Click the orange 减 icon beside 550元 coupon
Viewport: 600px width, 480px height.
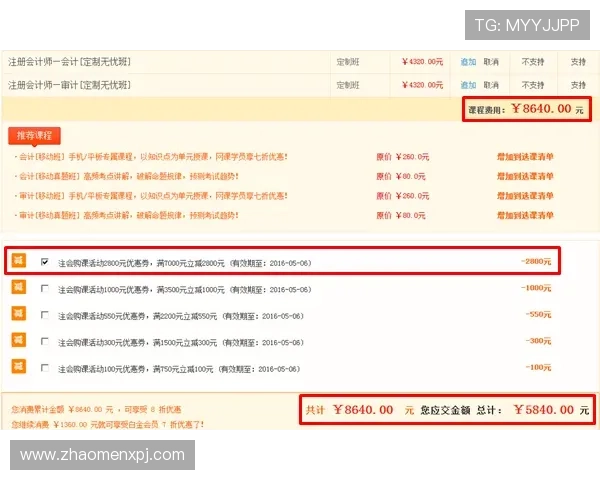19,313
